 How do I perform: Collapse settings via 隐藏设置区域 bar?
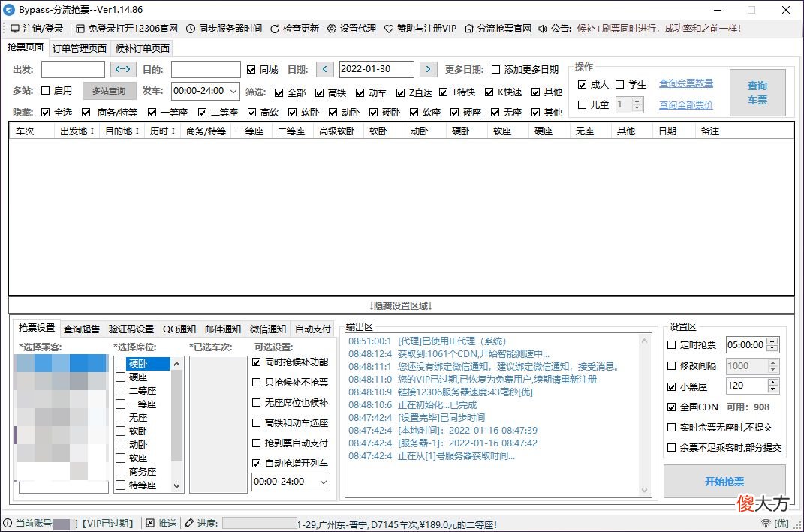tap(402, 305)
